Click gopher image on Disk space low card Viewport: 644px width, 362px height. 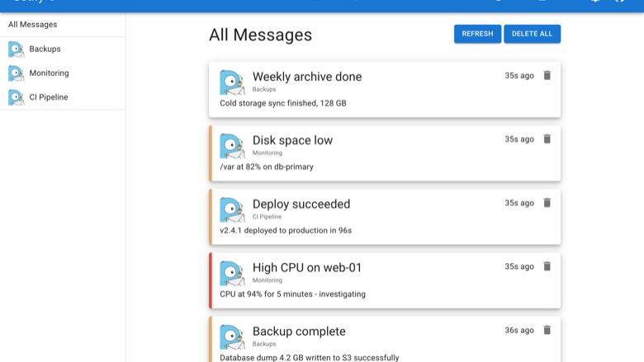click(x=232, y=146)
